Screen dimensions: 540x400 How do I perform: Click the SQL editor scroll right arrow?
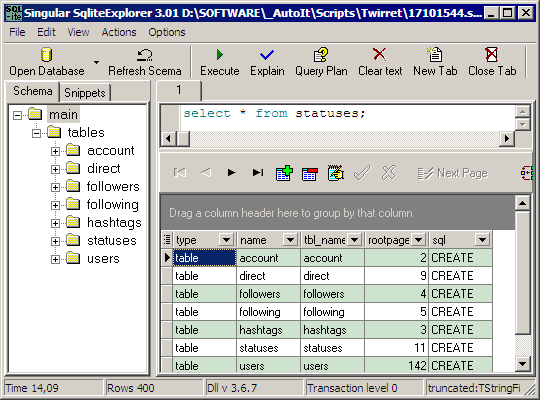[x=507, y=139]
